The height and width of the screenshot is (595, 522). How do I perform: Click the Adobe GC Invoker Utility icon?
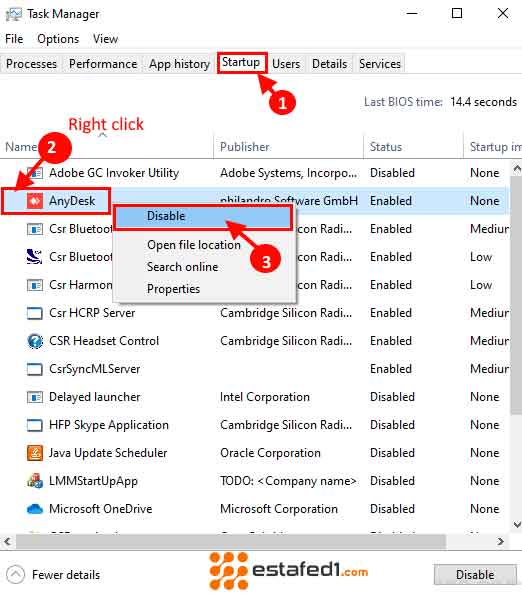point(35,173)
